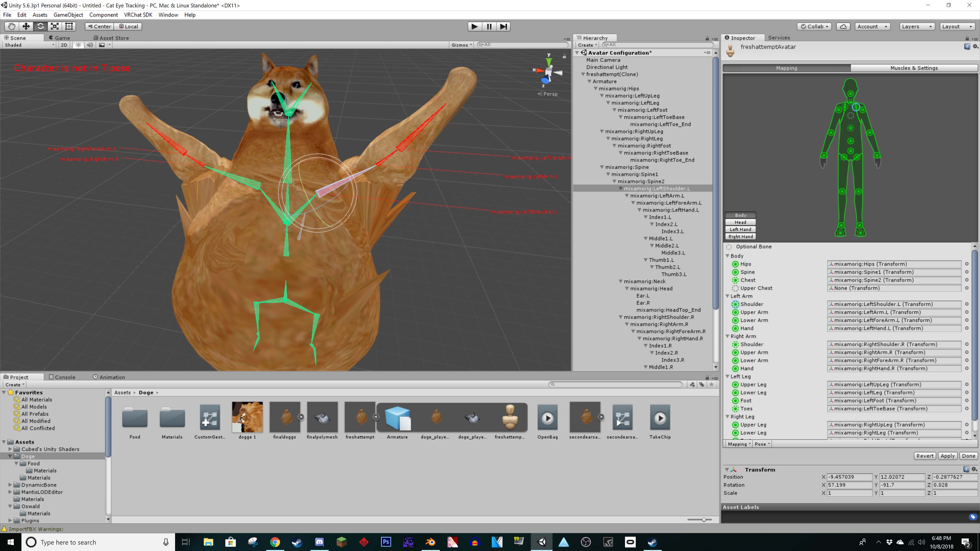Open the VRChat SDK menu

(138, 15)
